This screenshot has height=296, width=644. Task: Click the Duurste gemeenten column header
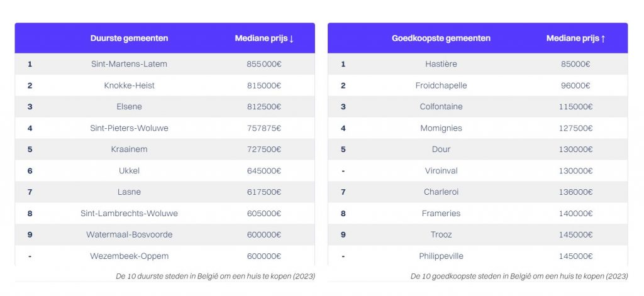click(129, 38)
